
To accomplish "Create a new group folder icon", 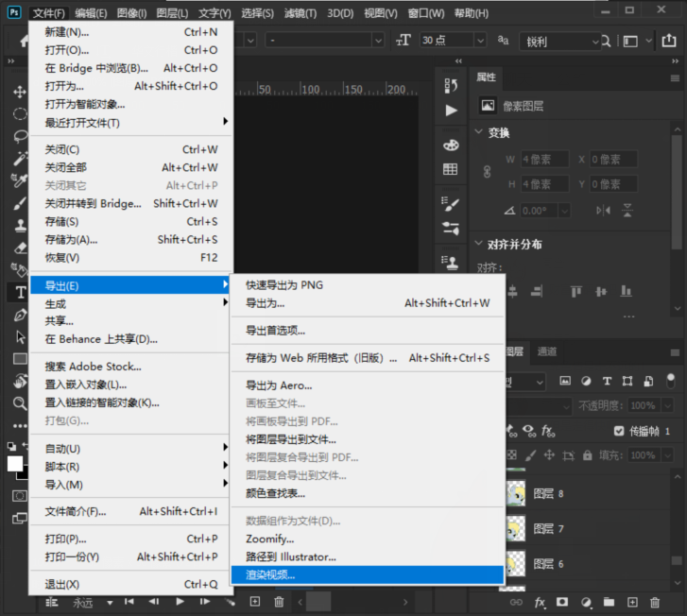I will [x=609, y=602].
